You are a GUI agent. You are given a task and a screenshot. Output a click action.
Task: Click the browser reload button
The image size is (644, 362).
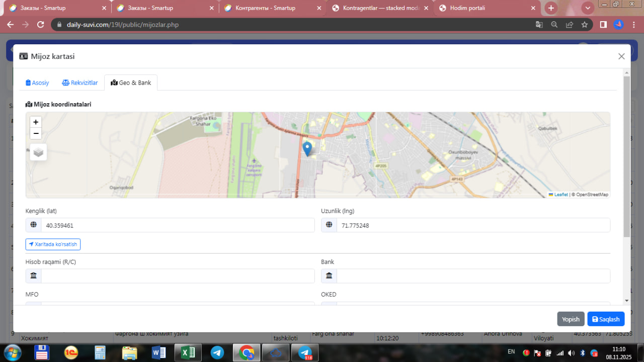coord(41,24)
